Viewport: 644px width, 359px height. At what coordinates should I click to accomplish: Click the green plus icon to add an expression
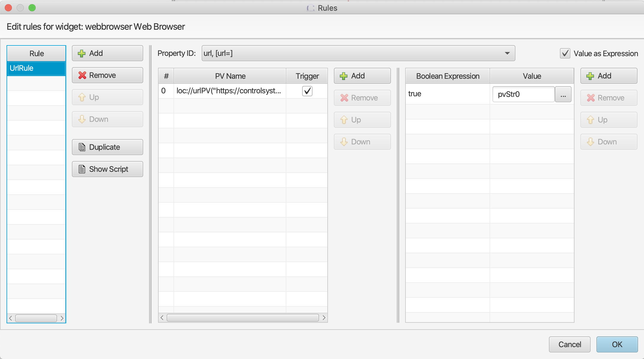[590, 76]
